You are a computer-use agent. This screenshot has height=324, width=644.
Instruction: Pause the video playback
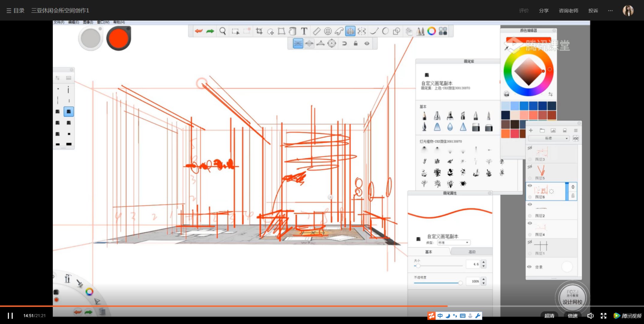coord(10,316)
